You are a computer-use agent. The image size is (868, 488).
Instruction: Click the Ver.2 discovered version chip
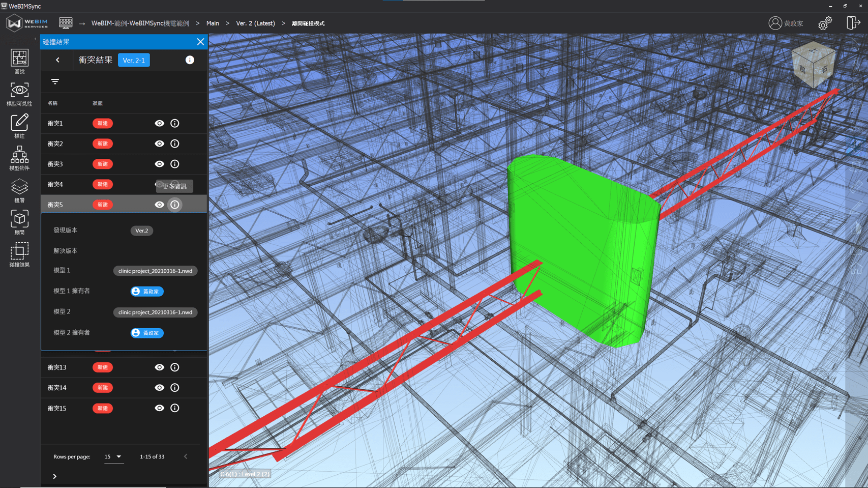[x=142, y=231]
